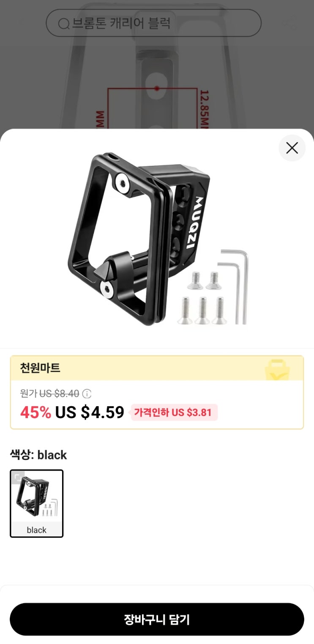Tap the 가격인하 US $3.81 badge
The width and height of the screenshot is (314, 644).
(174, 412)
